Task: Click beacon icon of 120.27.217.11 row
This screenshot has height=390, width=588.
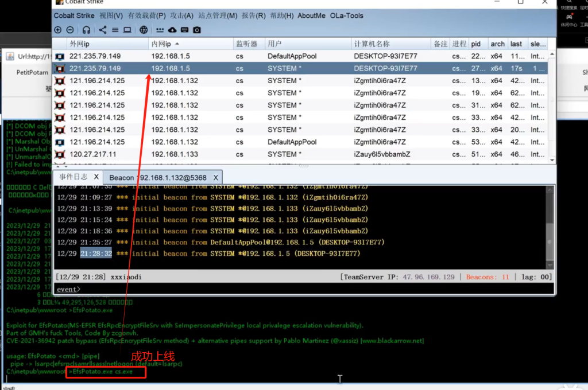Action: point(60,154)
